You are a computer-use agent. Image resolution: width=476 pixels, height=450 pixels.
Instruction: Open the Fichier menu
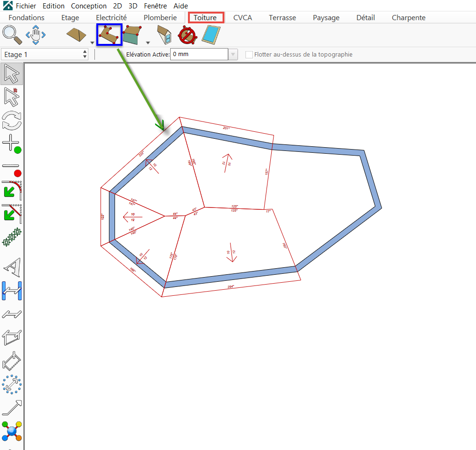pyautogui.click(x=26, y=6)
